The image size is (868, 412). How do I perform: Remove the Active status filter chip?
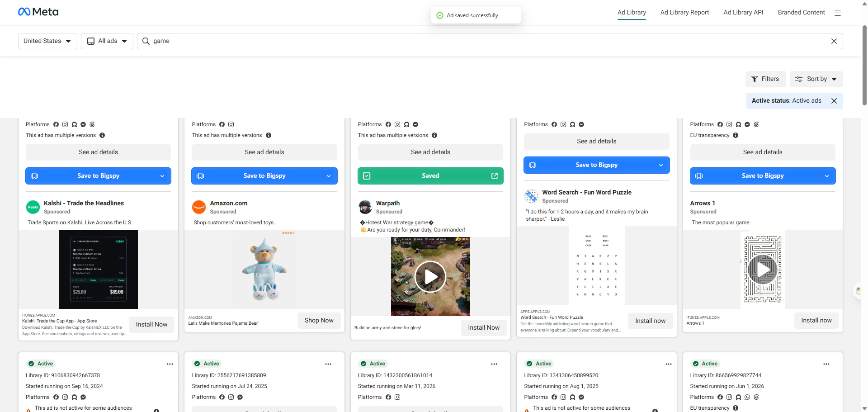tap(834, 101)
